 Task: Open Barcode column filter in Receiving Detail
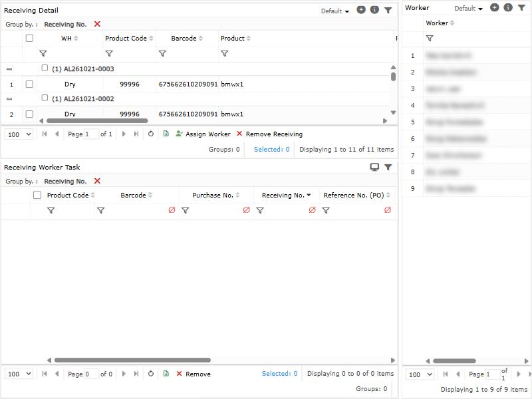point(162,54)
